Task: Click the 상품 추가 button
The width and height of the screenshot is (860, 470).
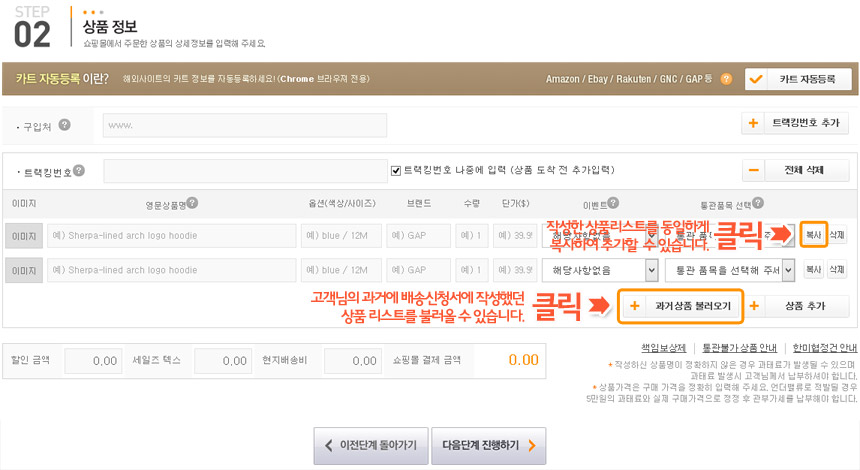Action: click(x=797, y=306)
